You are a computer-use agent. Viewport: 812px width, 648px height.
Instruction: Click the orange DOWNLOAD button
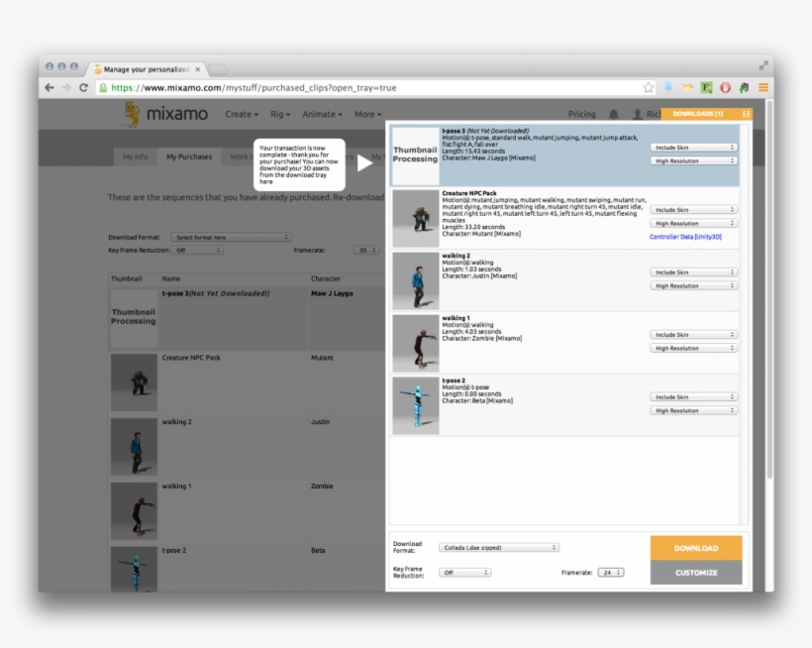696,548
